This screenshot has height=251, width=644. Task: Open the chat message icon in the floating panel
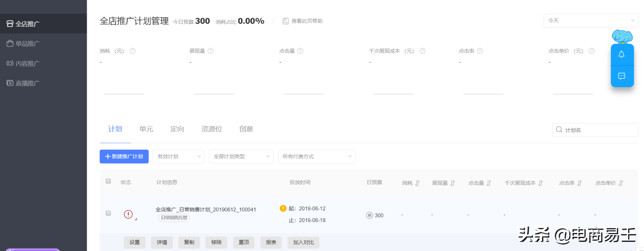(x=622, y=76)
